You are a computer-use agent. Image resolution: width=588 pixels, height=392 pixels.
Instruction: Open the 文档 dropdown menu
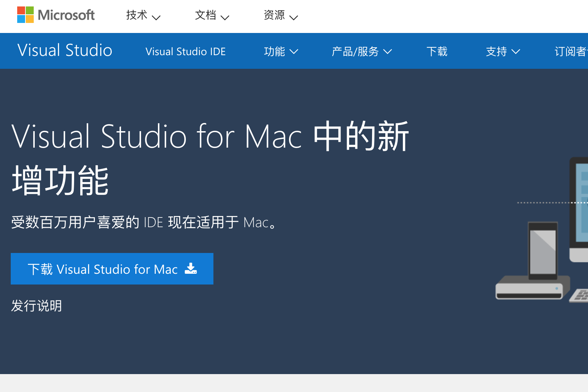(x=212, y=15)
